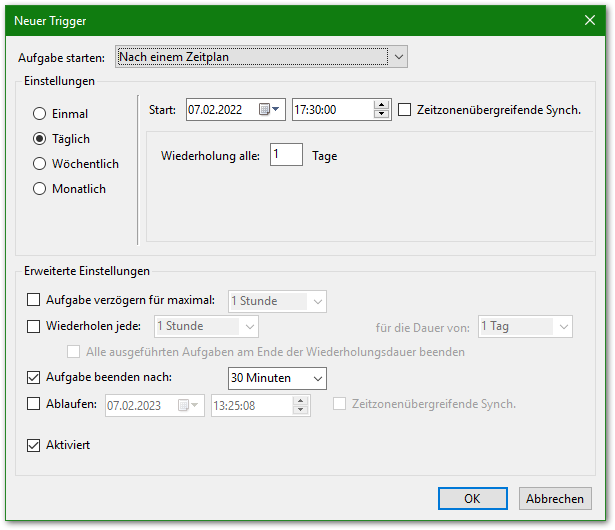This screenshot has height=530, width=615.
Task: Enable Aufgabe verzögern für maximal checkbox
Action: coord(34,300)
